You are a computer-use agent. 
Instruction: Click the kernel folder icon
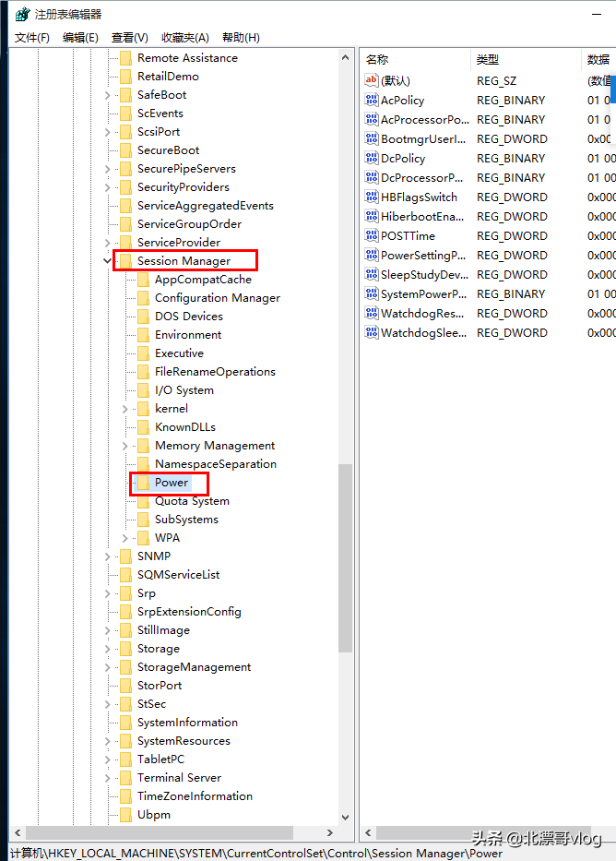click(143, 409)
